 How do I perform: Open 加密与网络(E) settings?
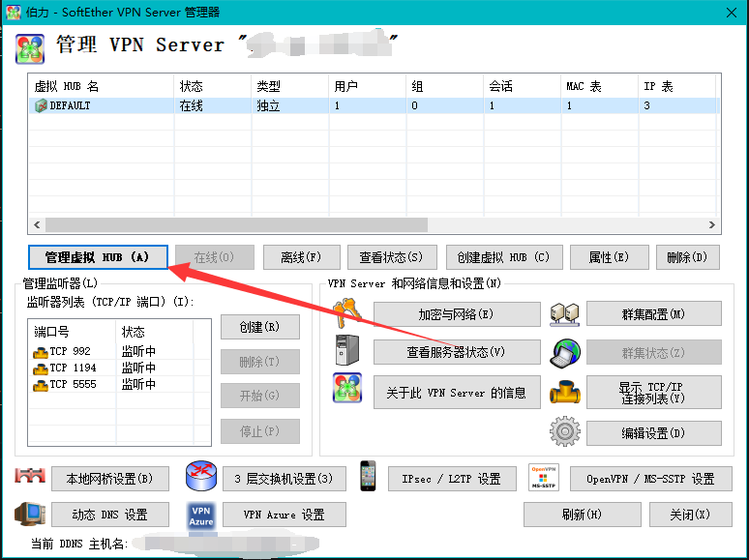[x=457, y=314]
